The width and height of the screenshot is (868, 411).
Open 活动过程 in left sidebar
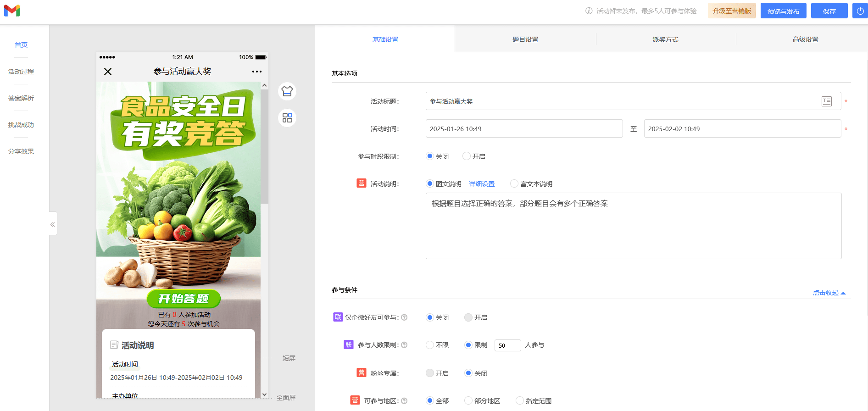21,72
